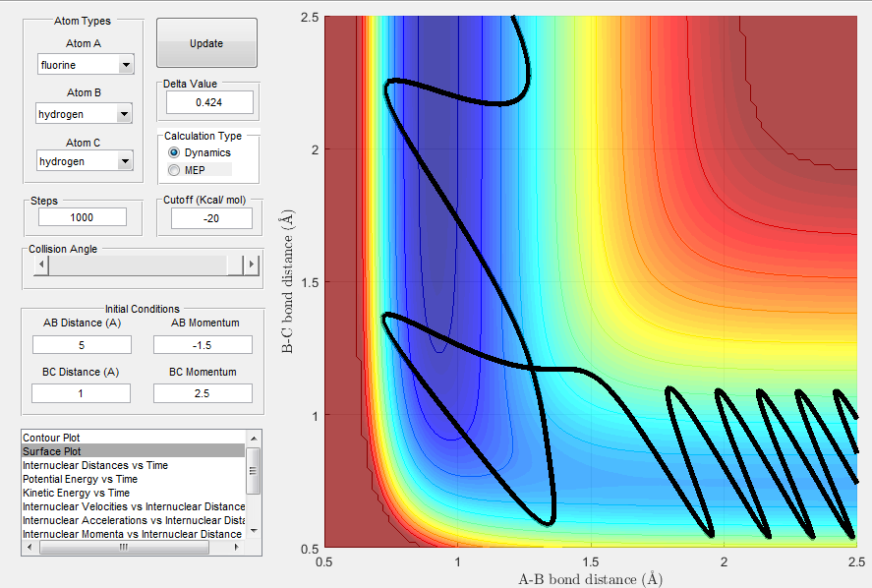Select Potential Energy vs Time

tap(134, 479)
